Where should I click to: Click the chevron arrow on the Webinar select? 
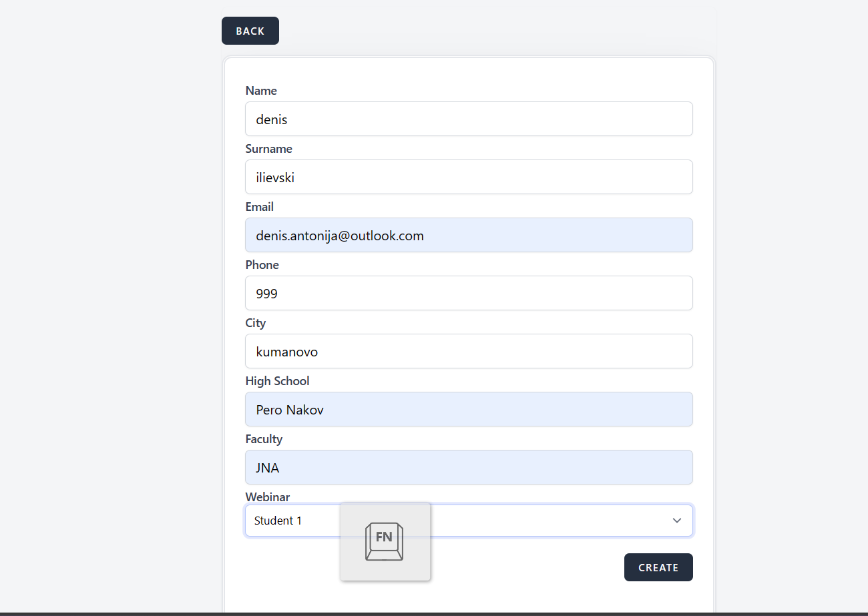(x=677, y=521)
